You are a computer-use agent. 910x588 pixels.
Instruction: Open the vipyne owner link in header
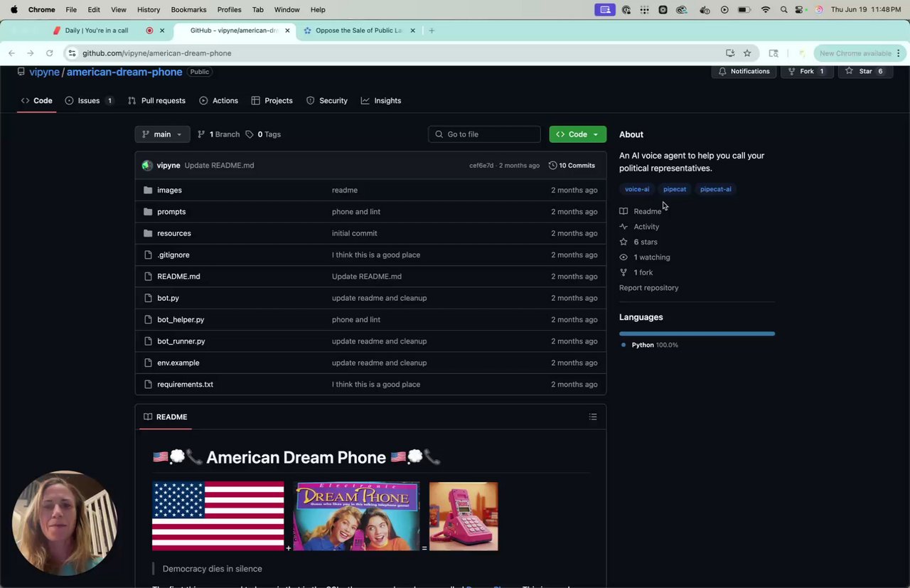pyautogui.click(x=44, y=72)
